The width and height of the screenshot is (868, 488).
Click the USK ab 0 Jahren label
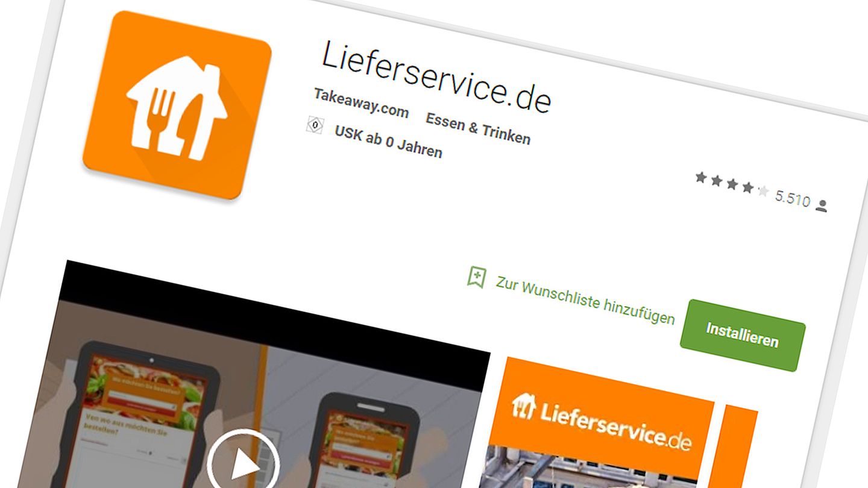click(x=388, y=142)
